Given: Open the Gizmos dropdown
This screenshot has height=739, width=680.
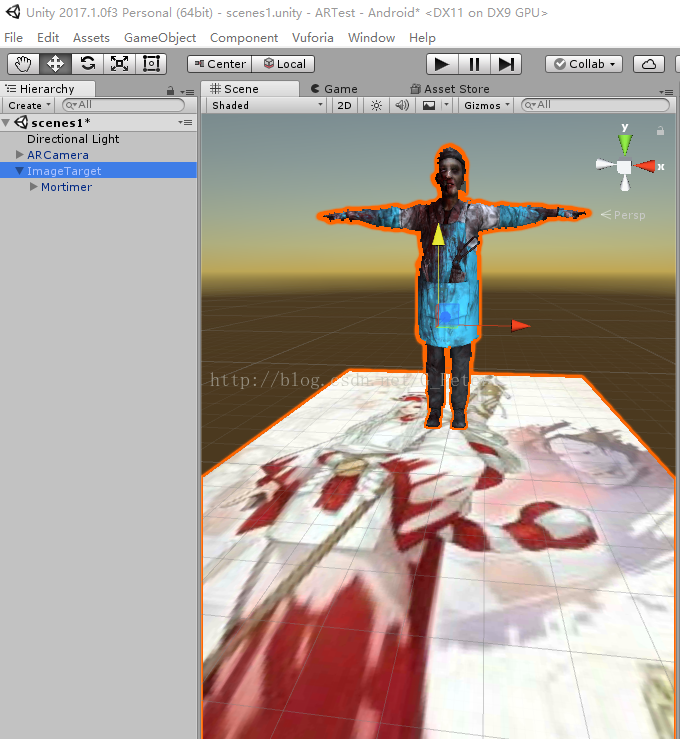Looking at the screenshot, I should point(487,105).
